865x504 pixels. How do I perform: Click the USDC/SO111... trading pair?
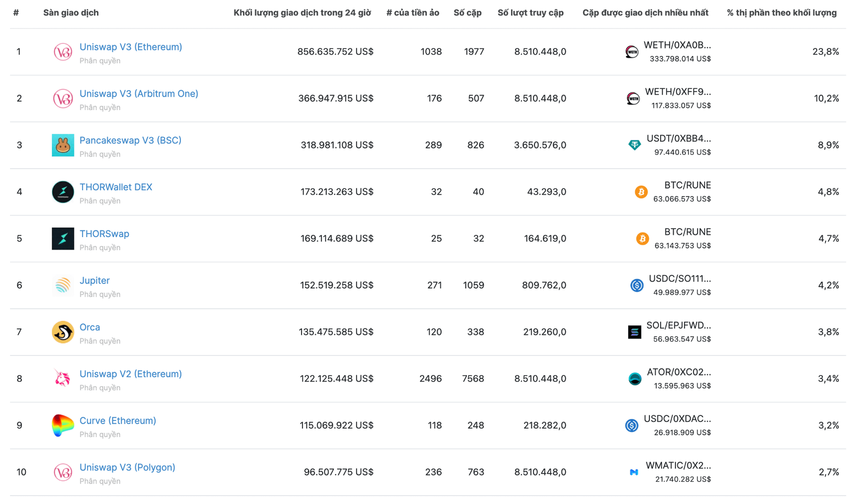[680, 279]
